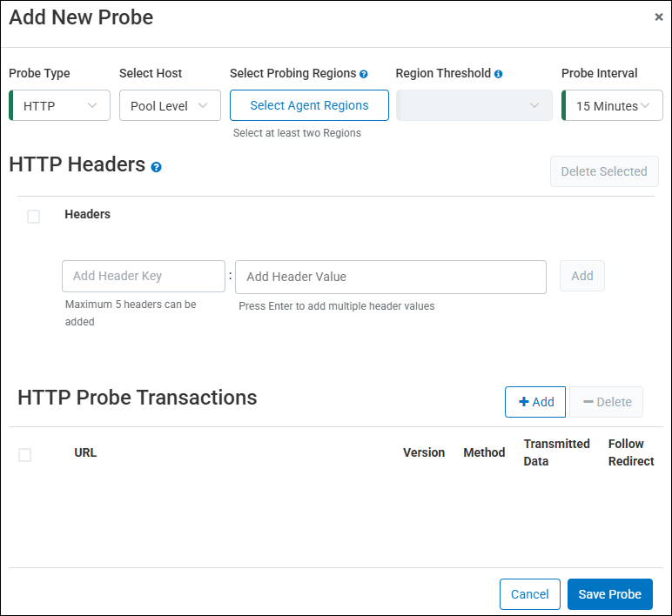Click the Add Header Key field
Screen dimensions: 672x616
click(x=144, y=276)
